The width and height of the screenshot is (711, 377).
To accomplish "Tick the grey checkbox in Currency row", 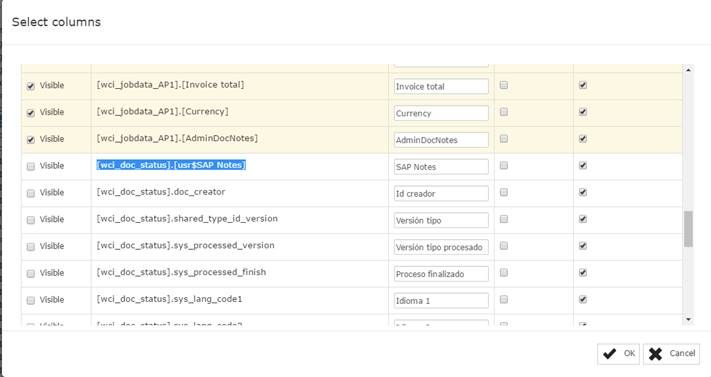I will click(x=504, y=112).
